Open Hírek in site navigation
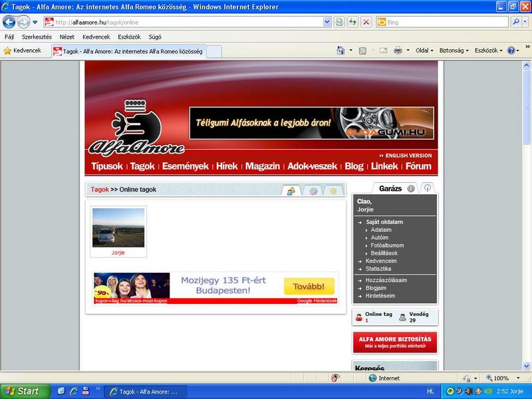Screen dimensions: 532x399 pos(227,166)
